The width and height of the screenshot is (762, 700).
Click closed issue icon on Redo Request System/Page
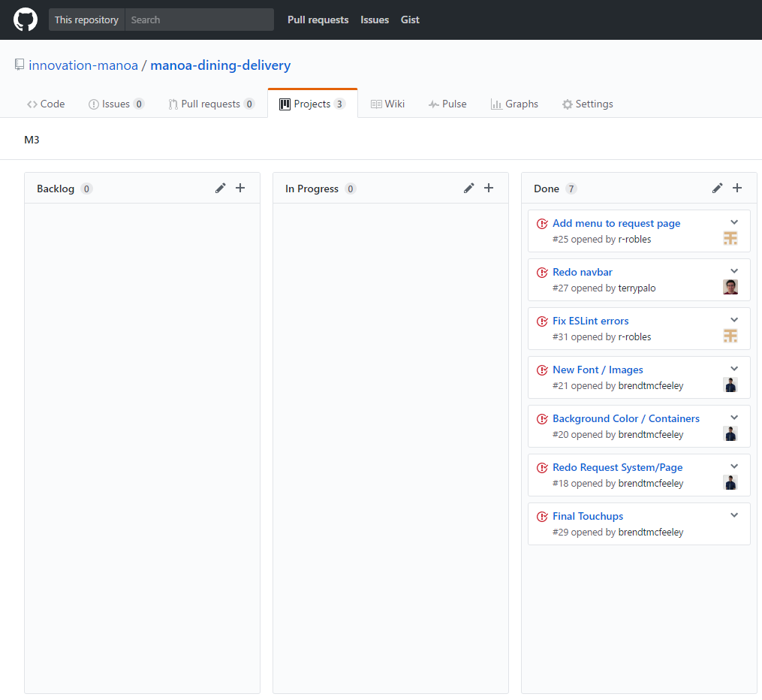click(x=542, y=468)
